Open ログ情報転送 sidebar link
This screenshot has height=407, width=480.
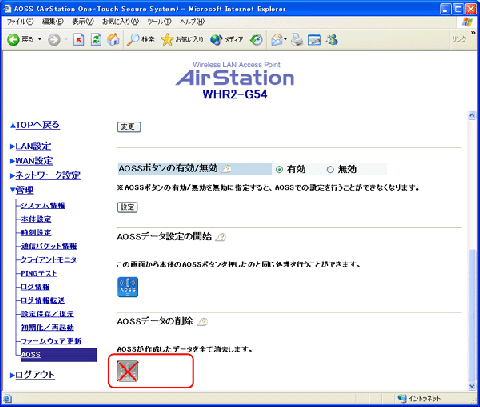tap(43, 301)
